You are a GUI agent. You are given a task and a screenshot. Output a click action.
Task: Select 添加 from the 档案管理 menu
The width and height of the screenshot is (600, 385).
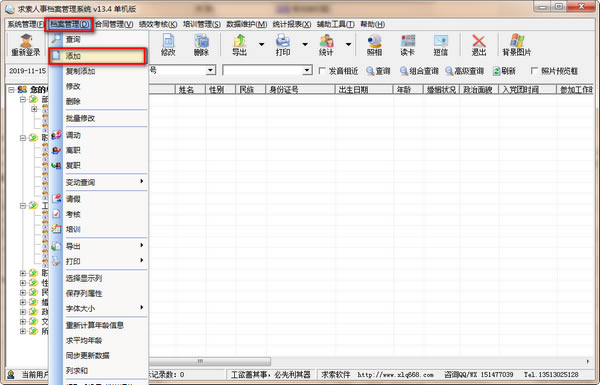coord(98,56)
